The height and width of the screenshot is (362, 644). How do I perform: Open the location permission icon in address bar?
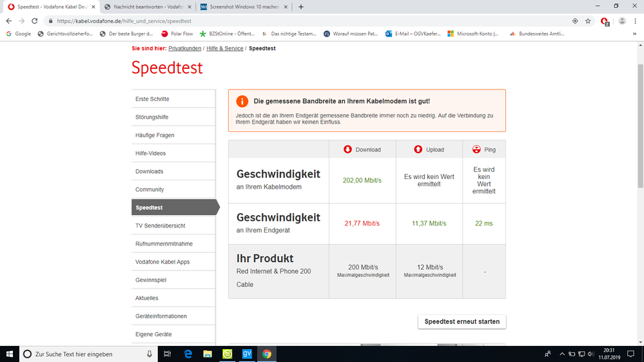pyautogui.click(x=575, y=21)
